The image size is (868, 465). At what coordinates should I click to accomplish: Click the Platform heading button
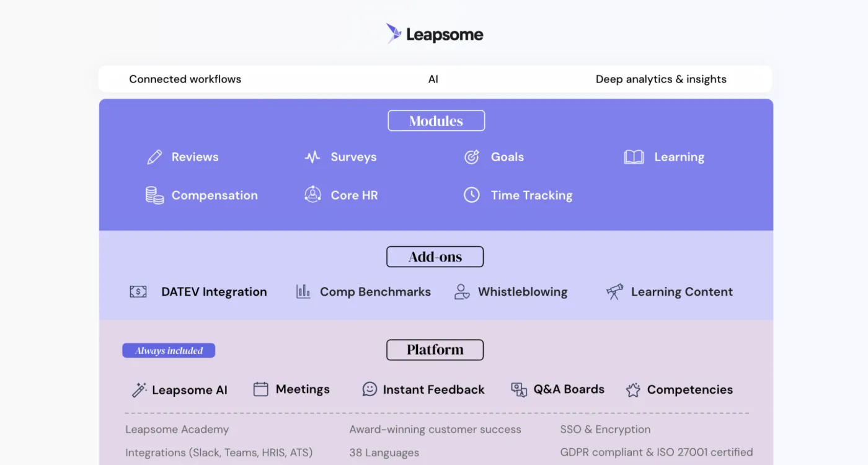pyautogui.click(x=435, y=350)
